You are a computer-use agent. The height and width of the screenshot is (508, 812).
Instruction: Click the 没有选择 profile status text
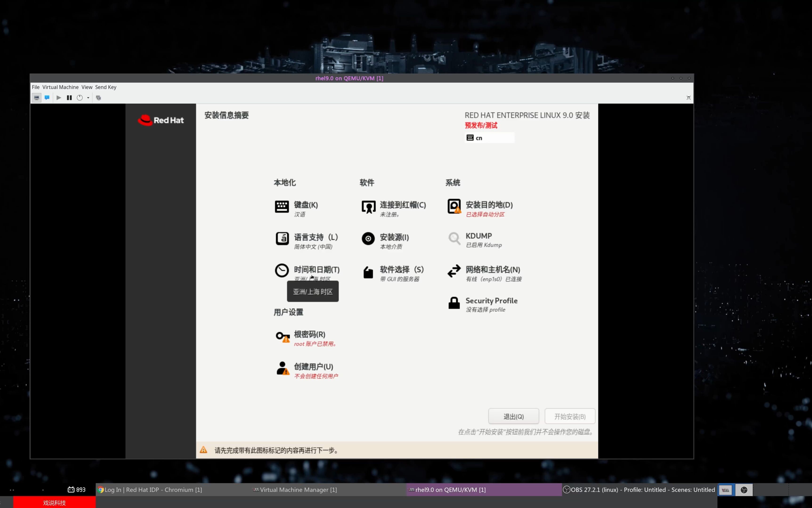(x=485, y=310)
